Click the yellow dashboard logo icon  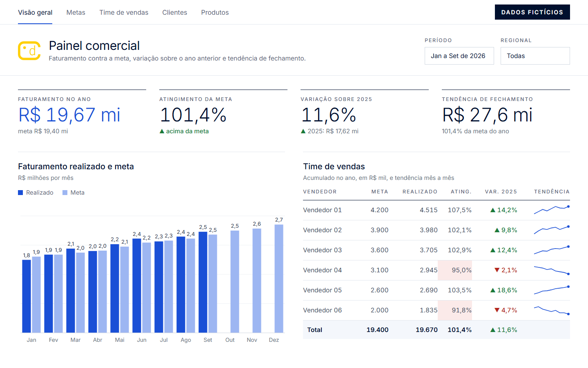pyautogui.click(x=29, y=51)
